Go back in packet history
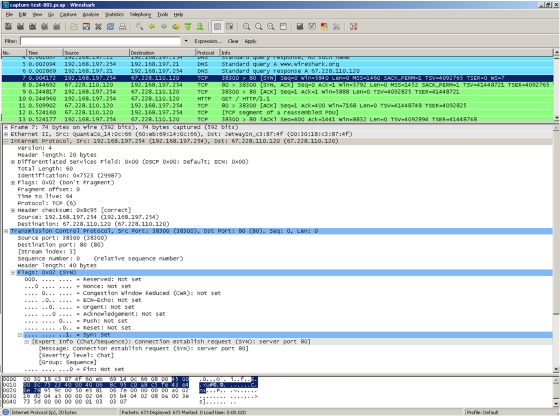The height and width of the screenshot is (416, 560). 152,26
